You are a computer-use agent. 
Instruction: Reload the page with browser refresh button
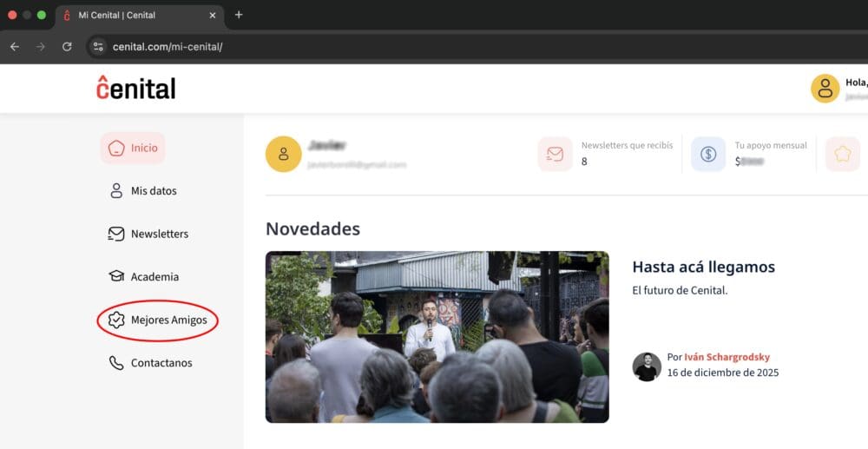[x=67, y=47]
